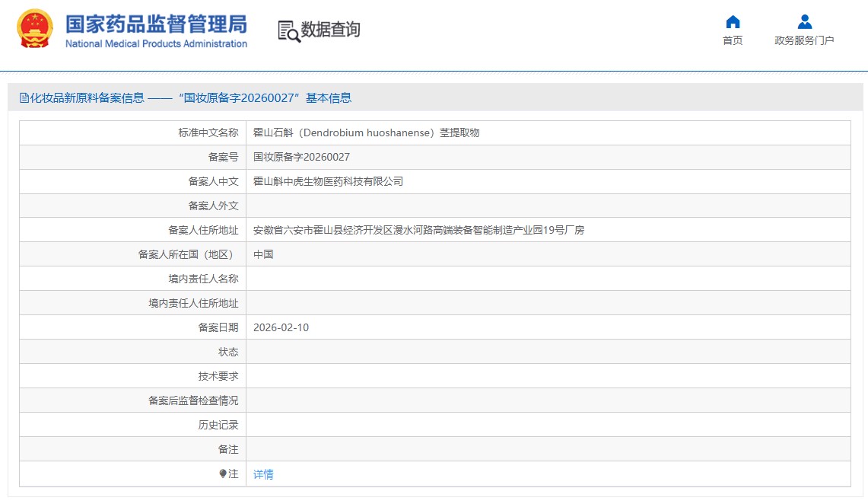Click the 备案号 value 国妆原备字20260027
868x504 pixels.
click(x=301, y=157)
